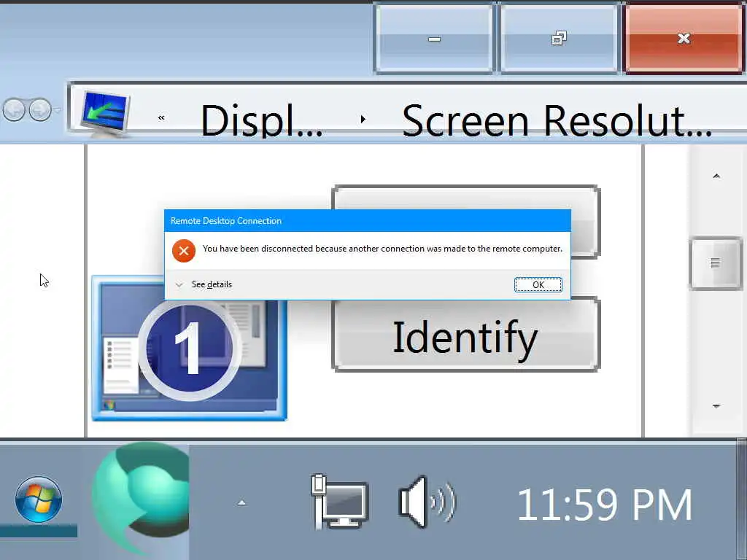Viewport: 747px width, 560px height.
Task: Open the volume speaker tray icon
Action: 427,502
